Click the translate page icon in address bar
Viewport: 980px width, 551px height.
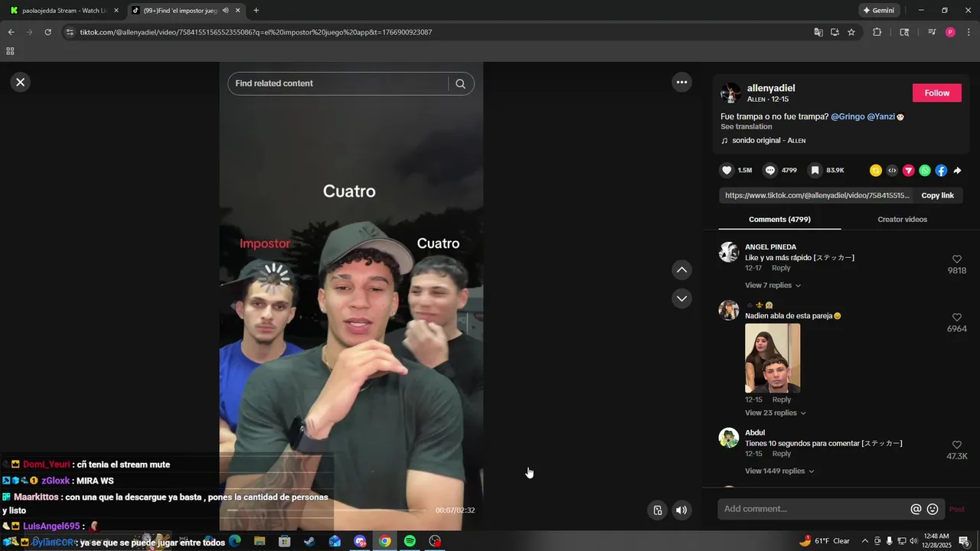point(818,32)
